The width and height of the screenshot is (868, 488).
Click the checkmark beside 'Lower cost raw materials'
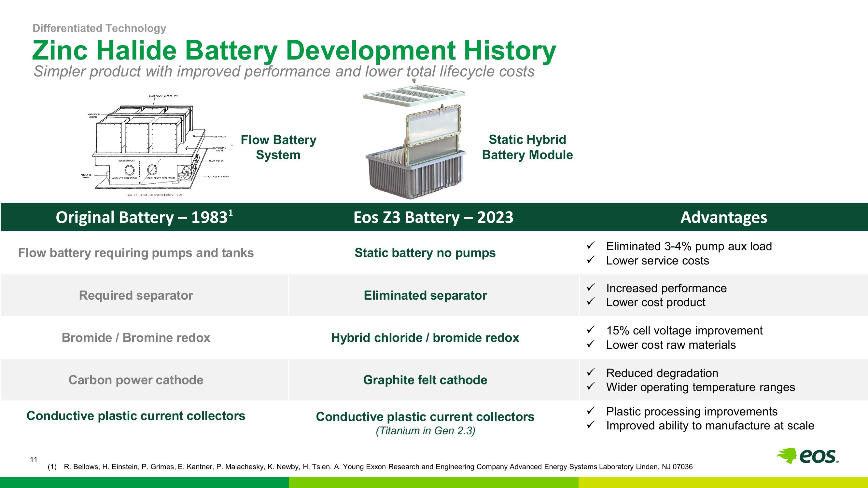pyautogui.click(x=590, y=344)
